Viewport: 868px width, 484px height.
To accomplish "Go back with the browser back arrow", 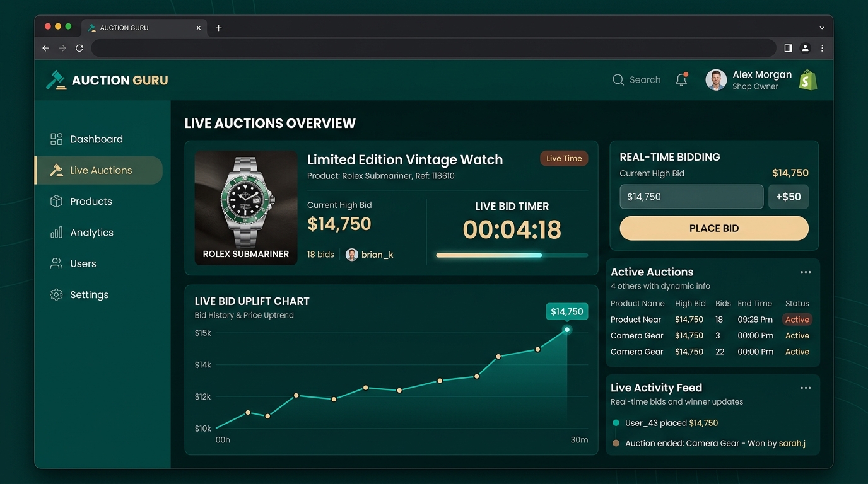I will point(45,48).
